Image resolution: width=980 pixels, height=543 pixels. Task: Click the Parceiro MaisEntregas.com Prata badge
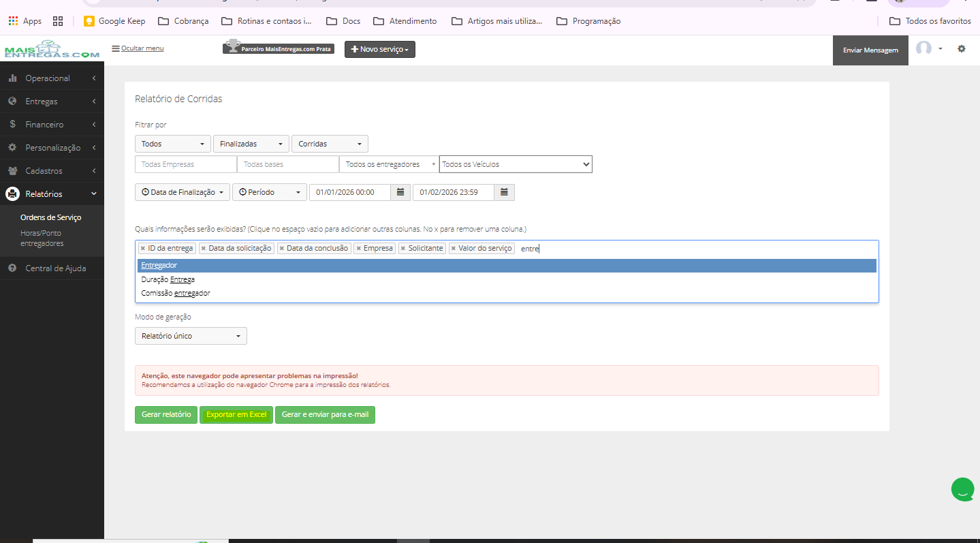(x=279, y=48)
